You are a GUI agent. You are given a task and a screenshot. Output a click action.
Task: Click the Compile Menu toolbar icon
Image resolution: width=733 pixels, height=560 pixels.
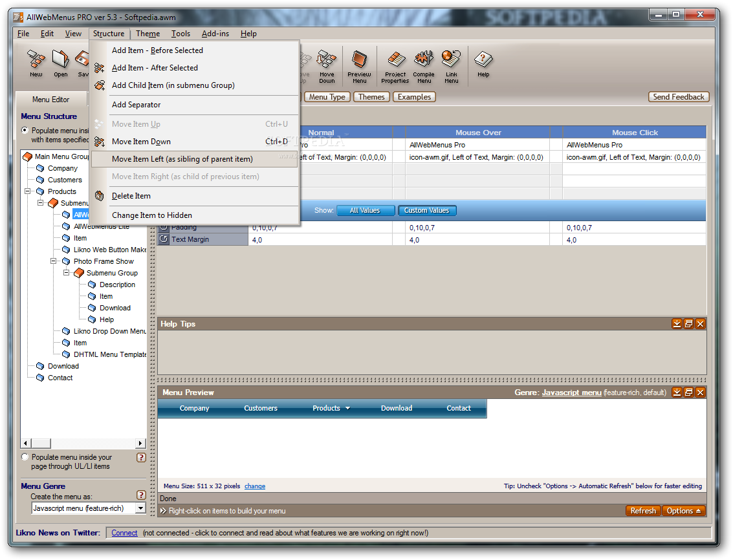[424, 67]
